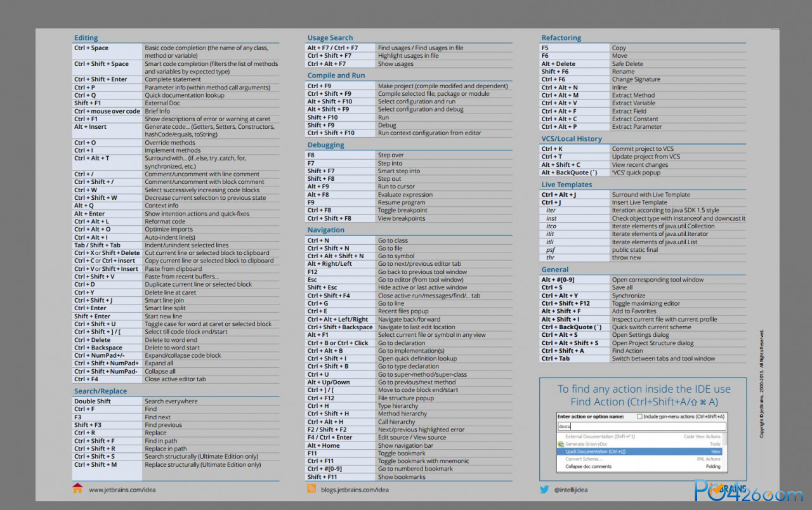Click the 'Smart step into' description
Viewport: 812px width, 510px height.
point(399,171)
